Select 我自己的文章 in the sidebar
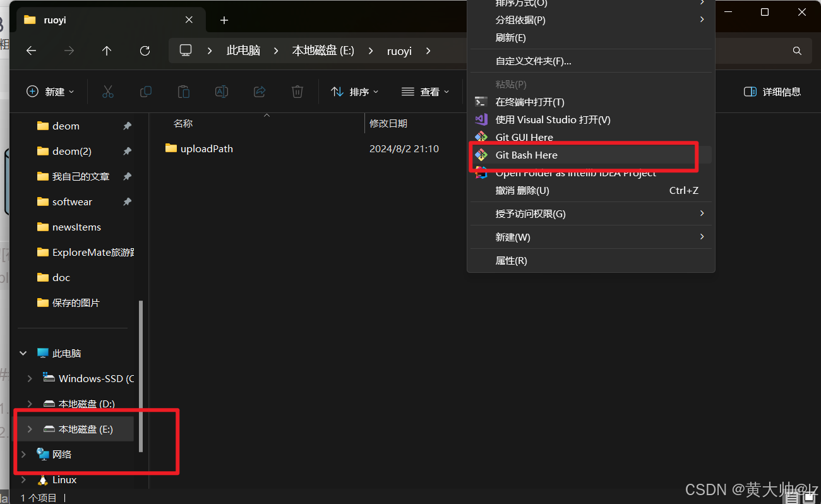This screenshot has width=821, height=504. click(81, 177)
